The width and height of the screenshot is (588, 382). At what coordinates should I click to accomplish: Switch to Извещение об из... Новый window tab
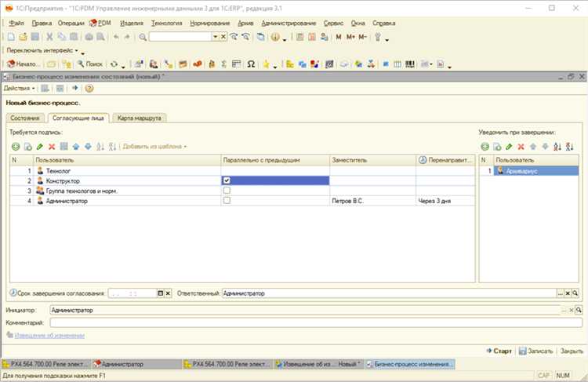[x=318, y=364]
